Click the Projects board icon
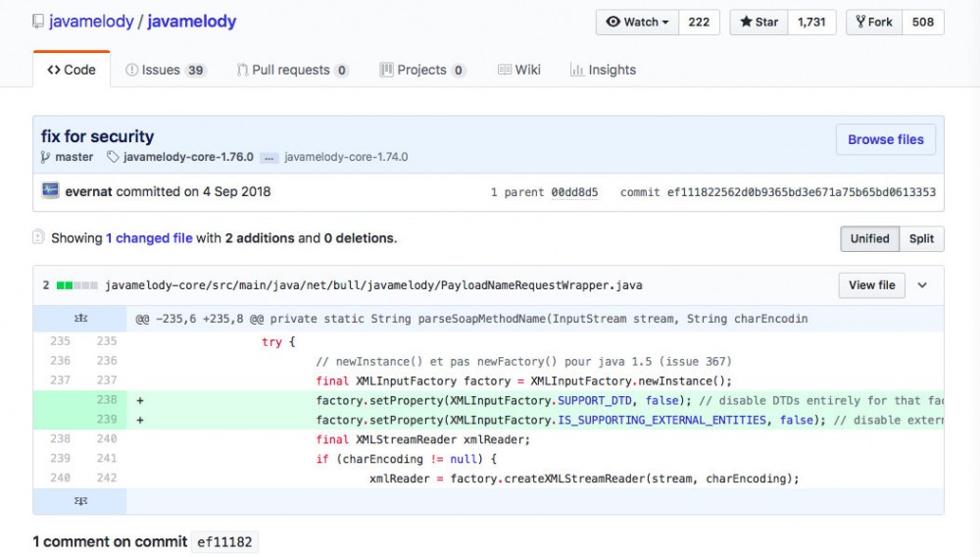The image size is (980, 557). pyautogui.click(x=386, y=70)
